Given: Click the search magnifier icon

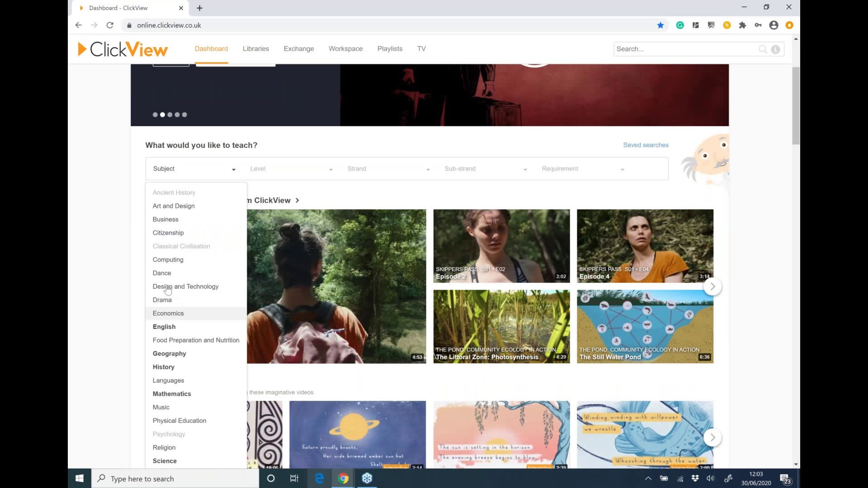Looking at the screenshot, I should [763, 49].
